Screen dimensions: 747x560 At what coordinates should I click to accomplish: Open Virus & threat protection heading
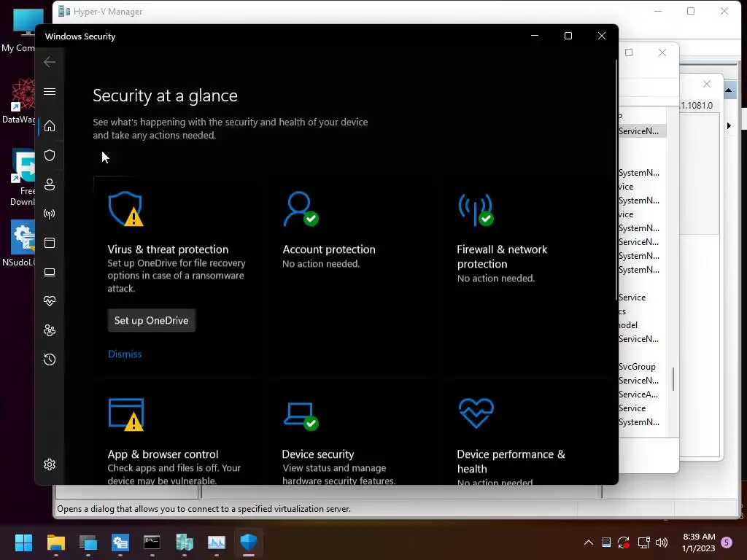click(x=168, y=249)
